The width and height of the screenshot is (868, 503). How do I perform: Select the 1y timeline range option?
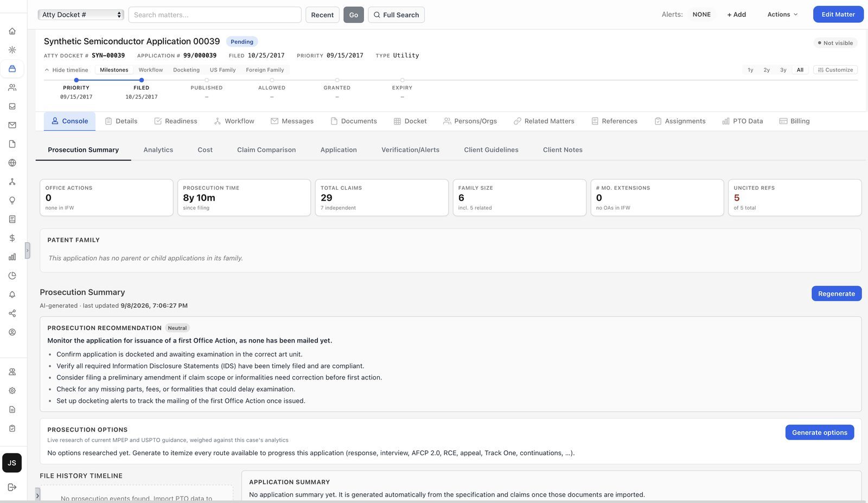tap(750, 70)
